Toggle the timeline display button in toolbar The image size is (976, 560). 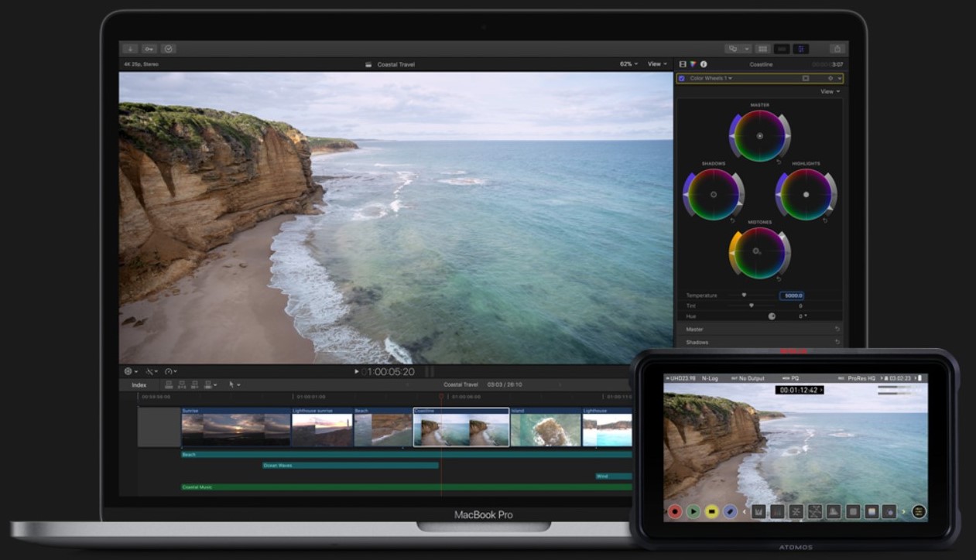[x=783, y=49]
